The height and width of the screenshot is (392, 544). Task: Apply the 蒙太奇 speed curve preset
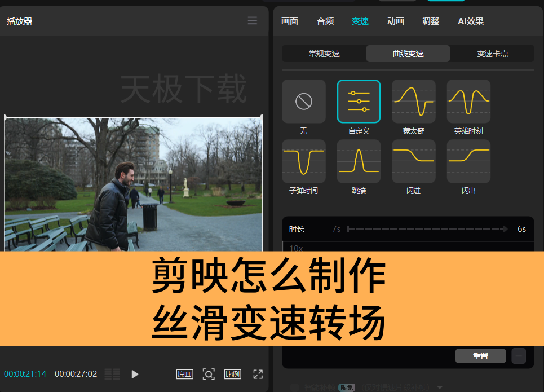pos(414,102)
